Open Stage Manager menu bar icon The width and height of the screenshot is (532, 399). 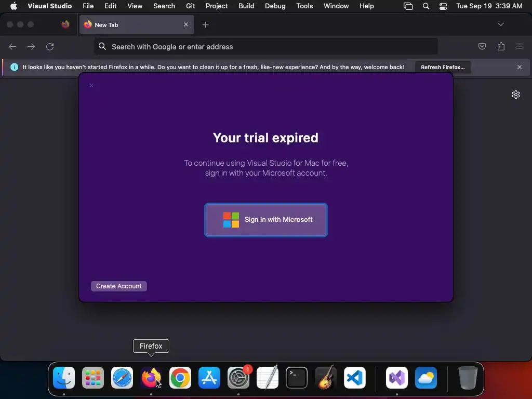[408, 6]
